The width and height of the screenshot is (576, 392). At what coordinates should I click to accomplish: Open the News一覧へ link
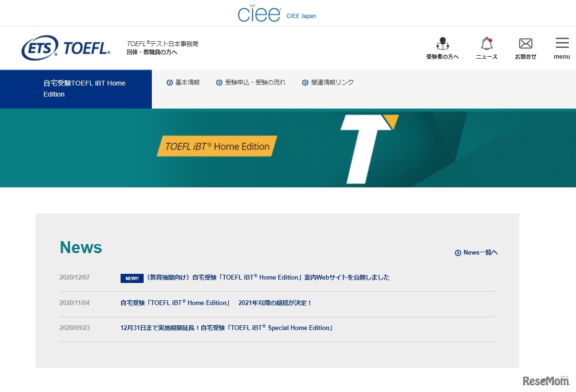[x=480, y=252]
